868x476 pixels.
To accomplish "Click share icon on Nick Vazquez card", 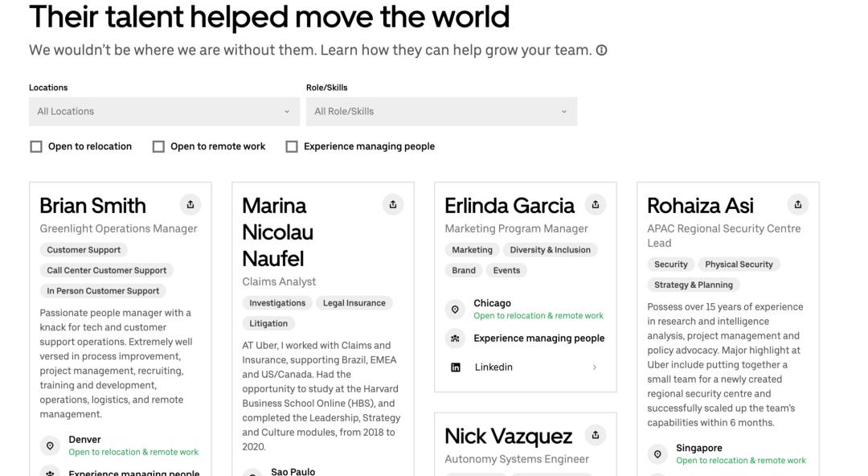I will (596, 435).
